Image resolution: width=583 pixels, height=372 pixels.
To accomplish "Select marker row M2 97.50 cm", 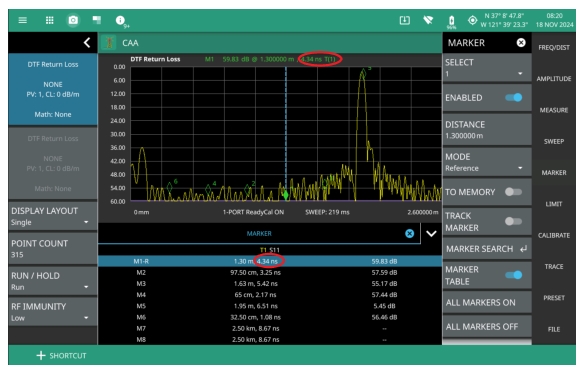I will pos(270,272).
